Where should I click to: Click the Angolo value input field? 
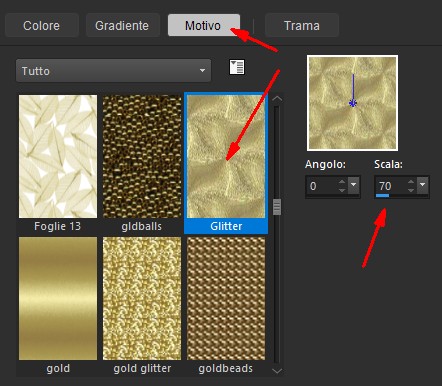click(x=322, y=186)
